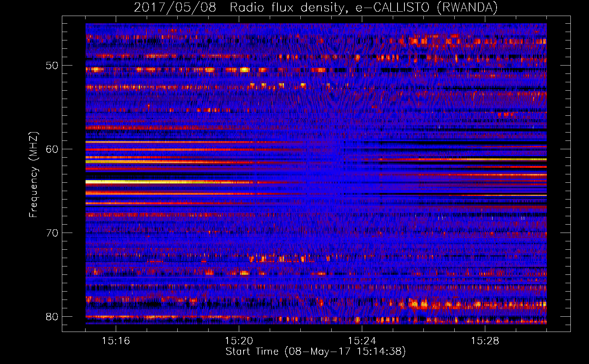Click the 50 frequency axis label
The height and width of the screenshot is (364, 589).
coord(52,66)
